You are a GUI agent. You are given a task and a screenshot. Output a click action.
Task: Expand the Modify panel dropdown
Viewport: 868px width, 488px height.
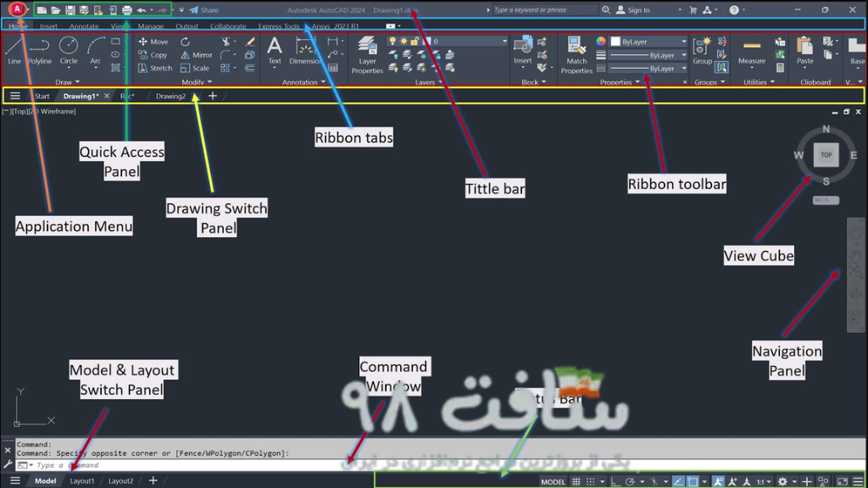[197, 82]
